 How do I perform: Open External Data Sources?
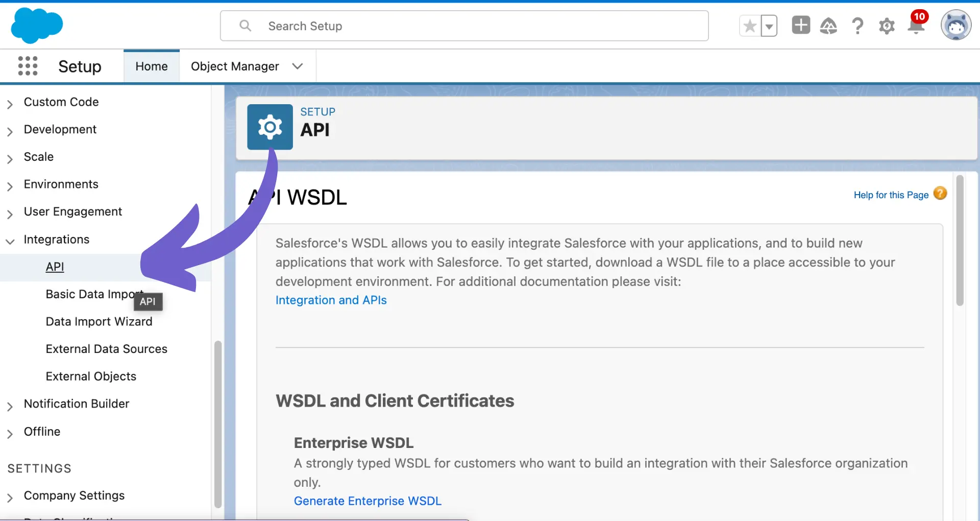[x=107, y=349]
